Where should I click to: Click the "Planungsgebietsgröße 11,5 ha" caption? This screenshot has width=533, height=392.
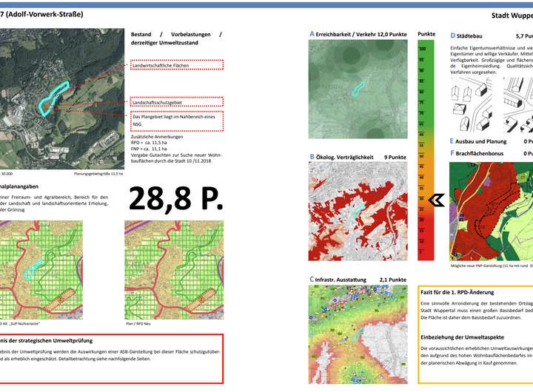click(98, 174)
